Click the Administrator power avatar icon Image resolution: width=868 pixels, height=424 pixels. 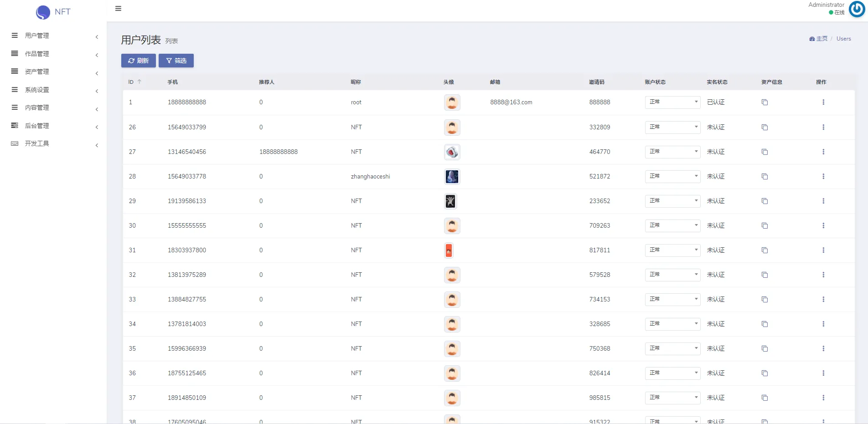point(857,9)
